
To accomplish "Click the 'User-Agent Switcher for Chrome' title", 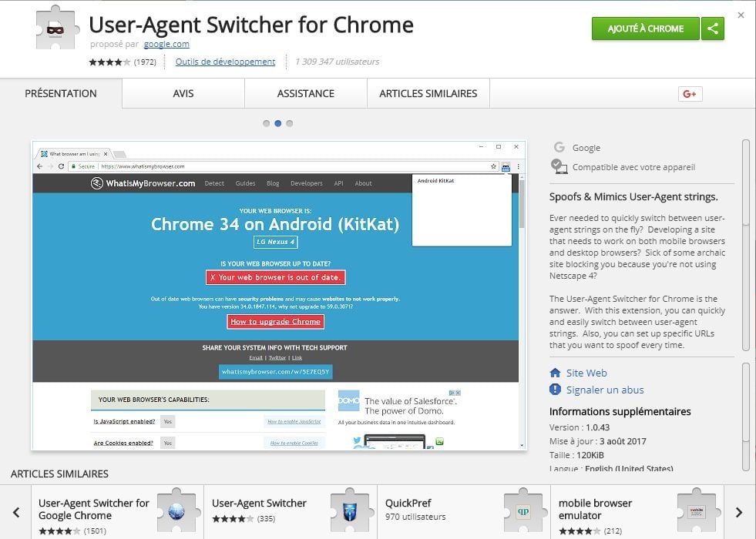I will pos(251,25).
